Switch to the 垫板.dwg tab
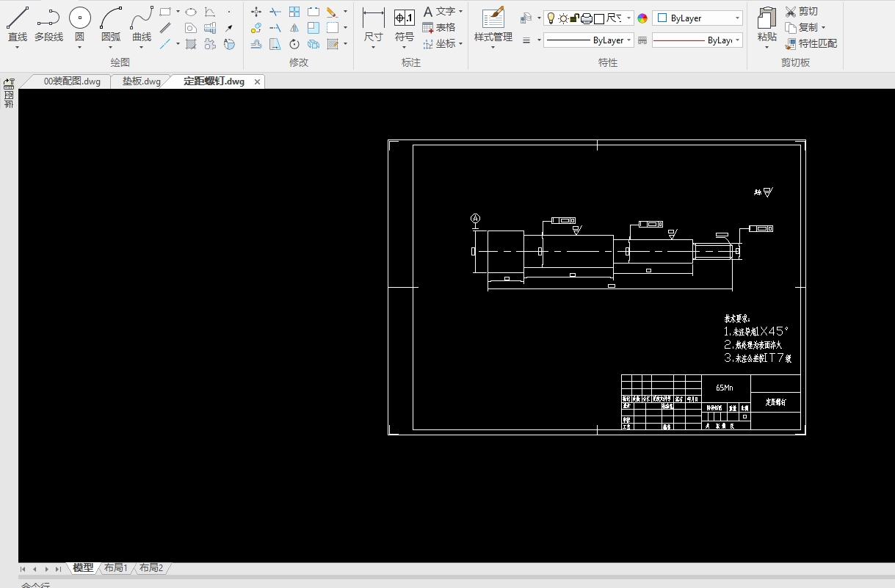The image size is (895, 588). (x=142, y=81)
